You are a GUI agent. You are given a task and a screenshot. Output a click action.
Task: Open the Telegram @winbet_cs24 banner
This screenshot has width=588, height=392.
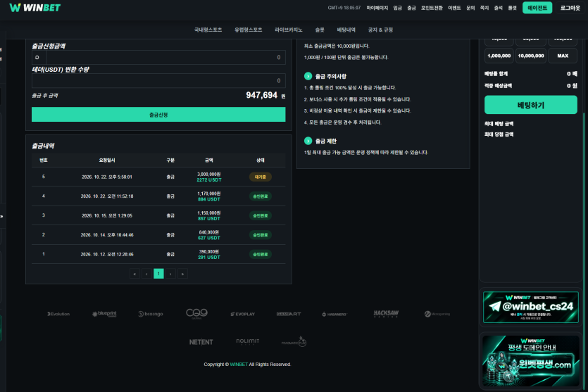531,307
